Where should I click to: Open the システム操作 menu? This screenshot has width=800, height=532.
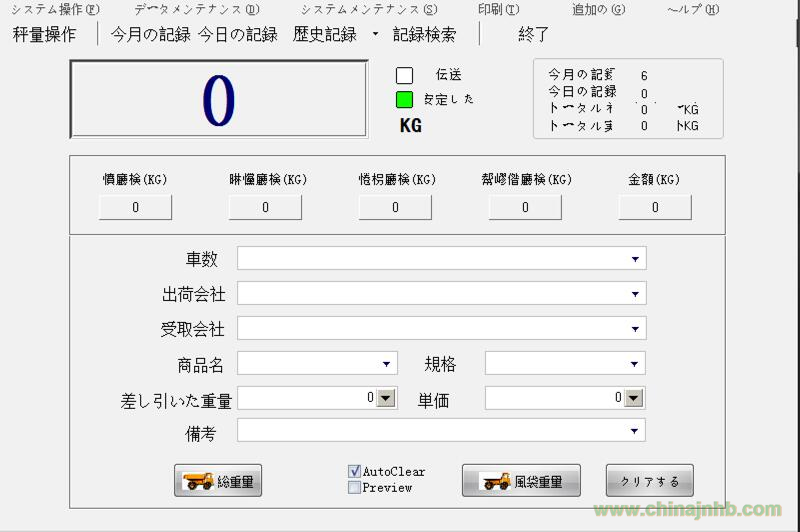[x=55, y=10]
